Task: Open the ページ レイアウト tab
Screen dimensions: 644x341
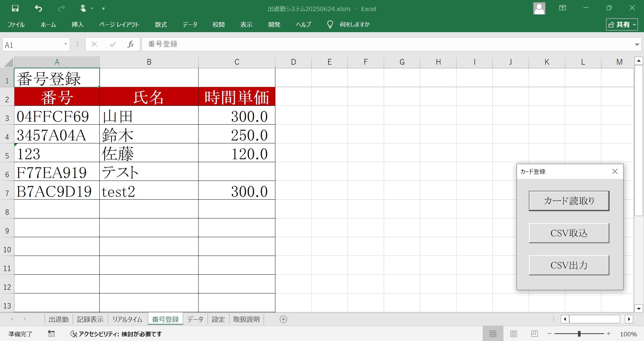Action: tap(119, 24)
